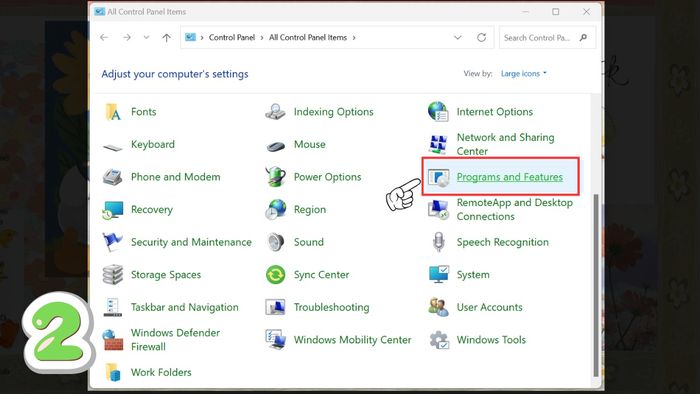Click the Region link

(x=310, y=210)
